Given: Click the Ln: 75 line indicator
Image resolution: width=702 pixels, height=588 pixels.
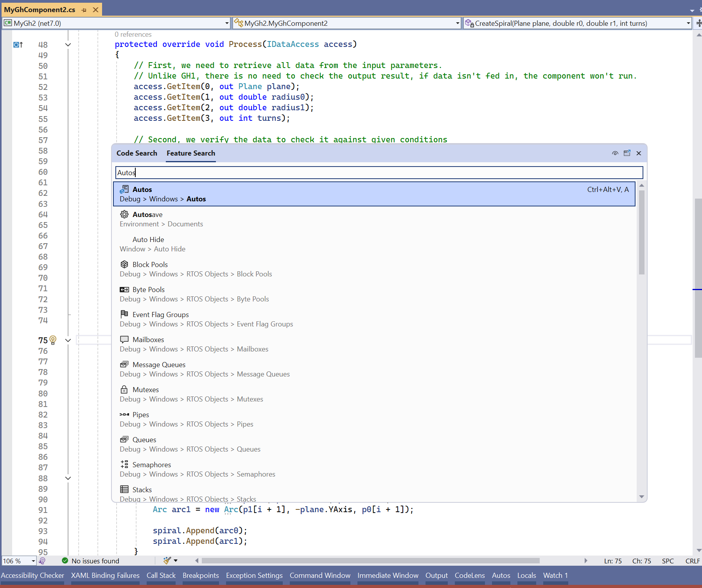Looking at the screenshot, I should [613, 561].
